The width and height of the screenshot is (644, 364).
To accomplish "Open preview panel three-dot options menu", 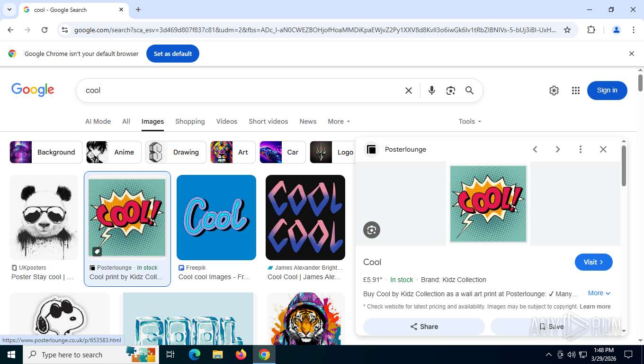I will click(581, 149).
